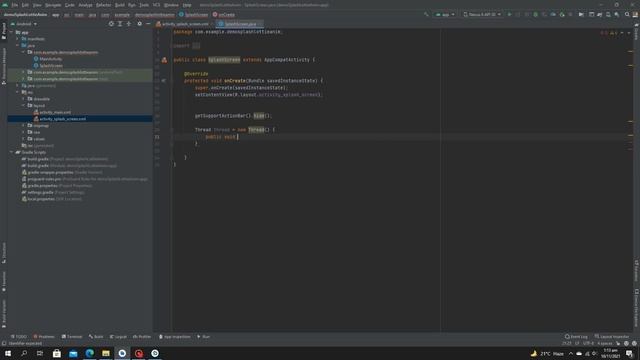This screenshot has width=640, height=360.
Task: Click Expand All icon in Project panel
Action: tap(120, 24)
